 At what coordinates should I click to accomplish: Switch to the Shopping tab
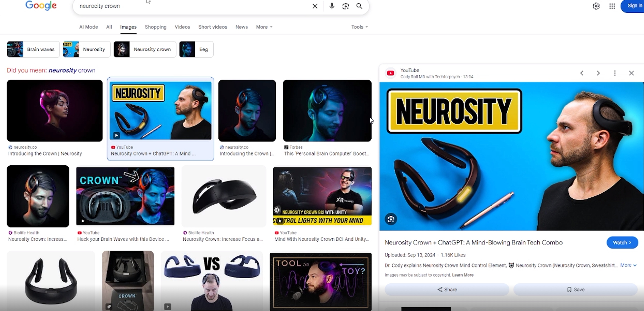pyautogui.click(x=155, y=27)
